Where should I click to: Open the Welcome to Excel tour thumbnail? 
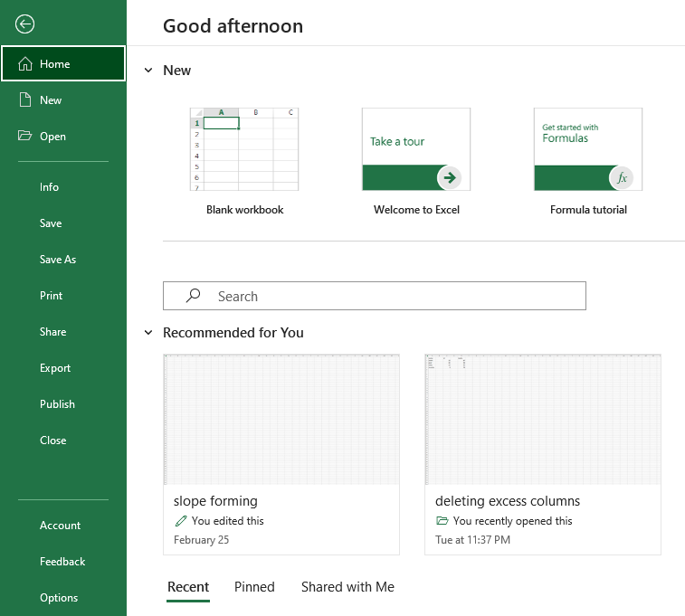point(416,149)
